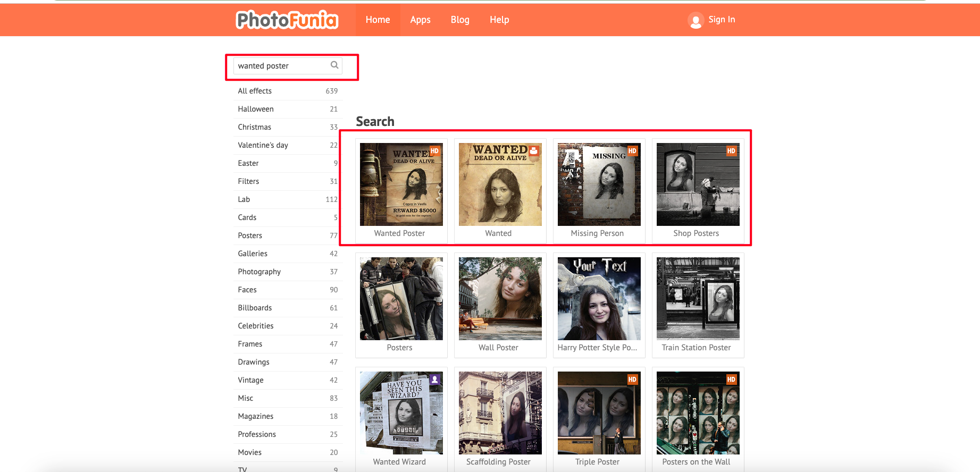Viewport: 980px width, 472px height.
Task: Open the Posters effect thumbnail image
Action: pyautogui.click(x=401, y=299)
